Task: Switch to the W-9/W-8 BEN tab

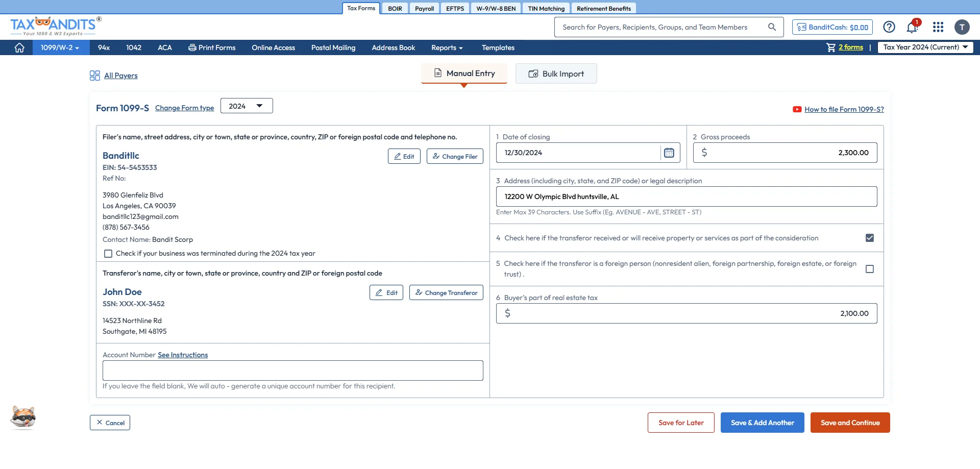Action: point(496,9)
